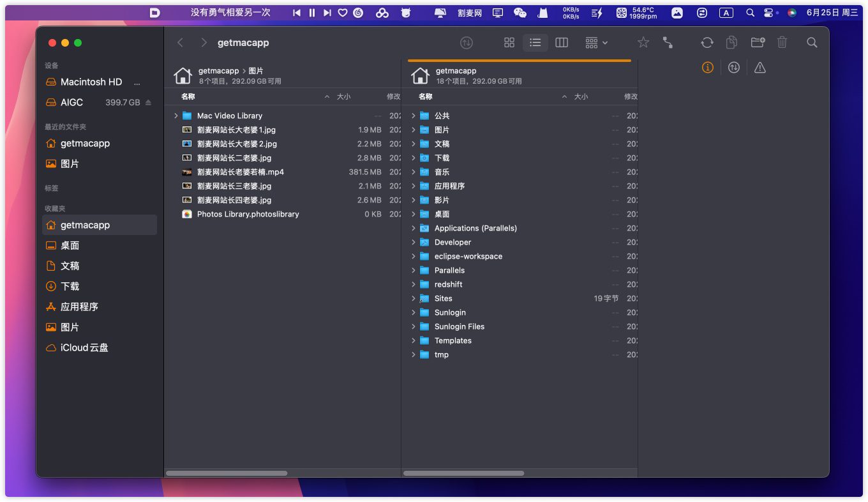Switch to icon grid view
This screenshot has width=868, height=502.
[509, 43]
